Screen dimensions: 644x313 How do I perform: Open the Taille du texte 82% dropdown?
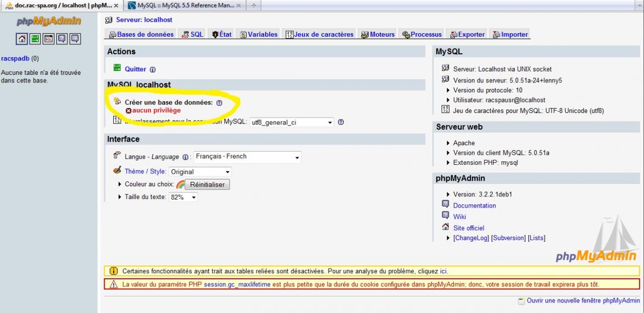183,197
